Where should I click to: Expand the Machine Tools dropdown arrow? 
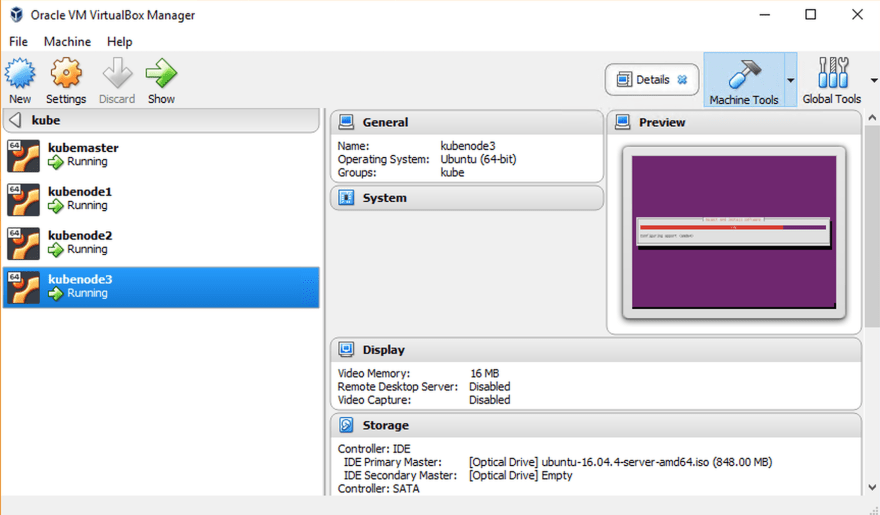(791, 80)
